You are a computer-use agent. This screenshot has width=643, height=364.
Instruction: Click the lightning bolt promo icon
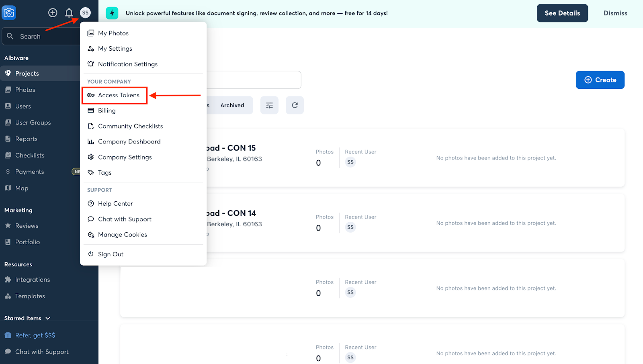point(112,13)
